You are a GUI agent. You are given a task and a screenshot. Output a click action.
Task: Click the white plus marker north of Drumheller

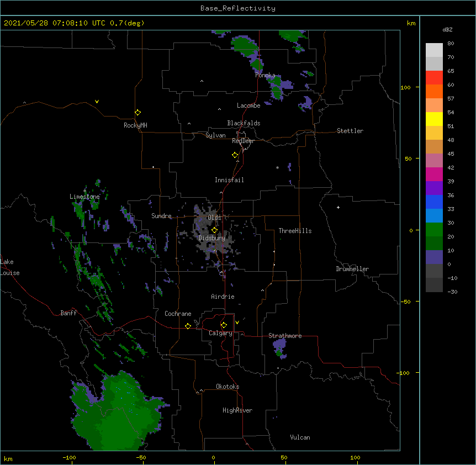click(x=338, y=207)
